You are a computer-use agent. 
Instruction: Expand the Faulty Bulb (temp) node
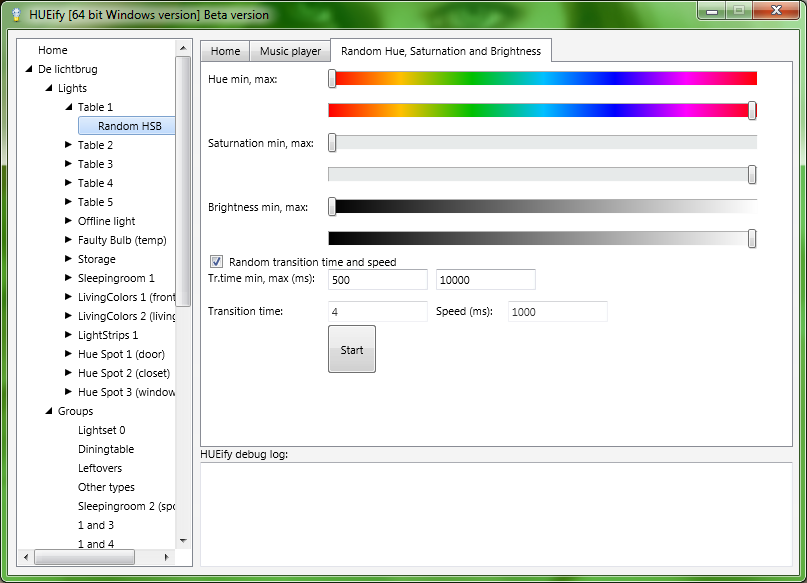(x=68, y=240)
